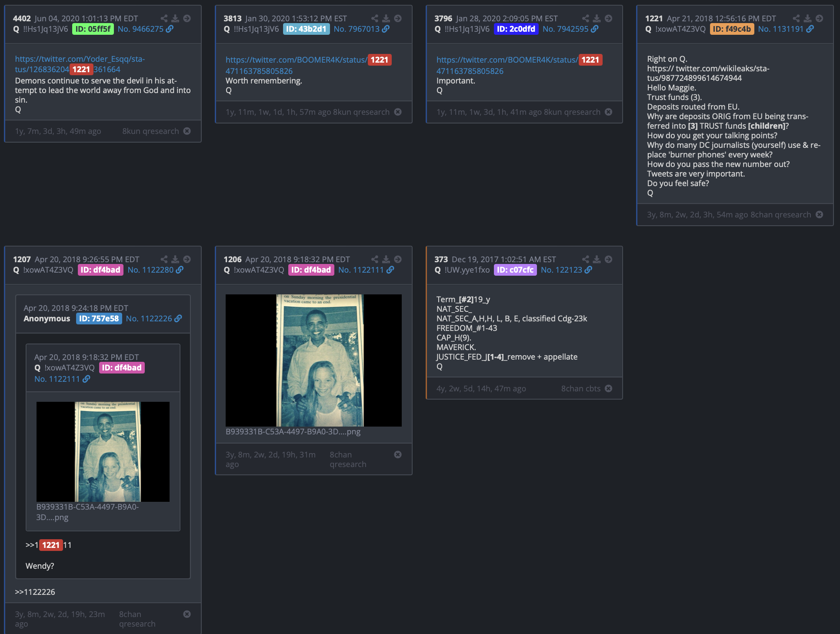Click download icon on post 4402
This screenshot has width=840, height=634.
[x=175, y=18]
